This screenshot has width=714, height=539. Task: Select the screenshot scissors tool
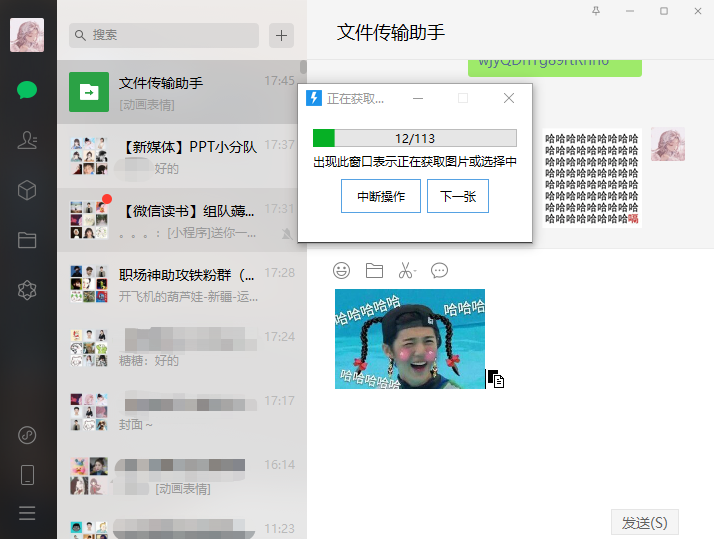(407, 270)
